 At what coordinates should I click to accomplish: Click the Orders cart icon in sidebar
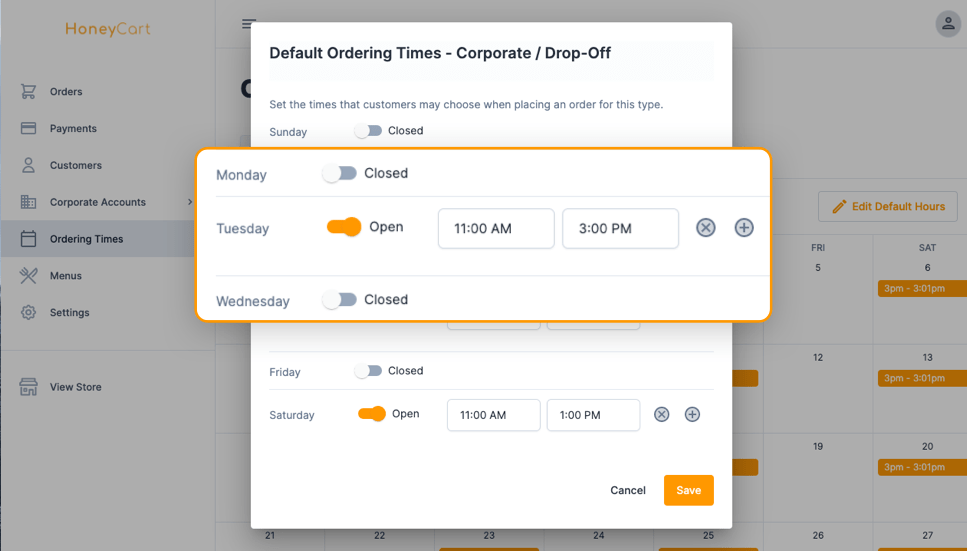(x=28, y=91)
